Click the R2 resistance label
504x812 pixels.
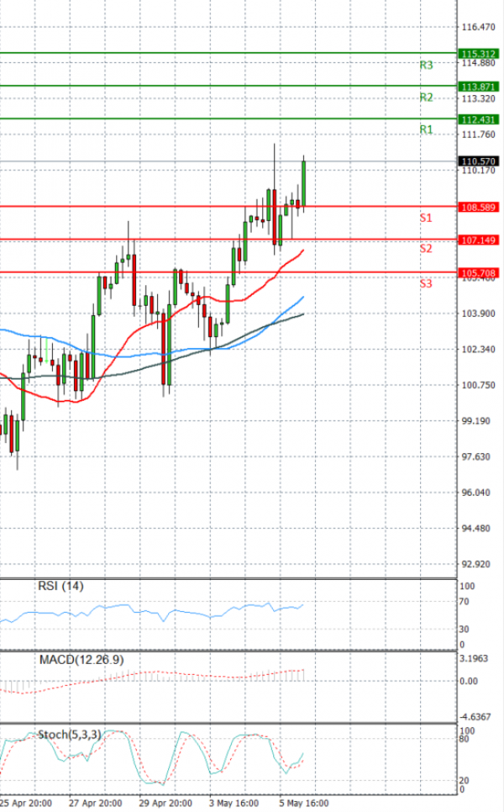426,98
